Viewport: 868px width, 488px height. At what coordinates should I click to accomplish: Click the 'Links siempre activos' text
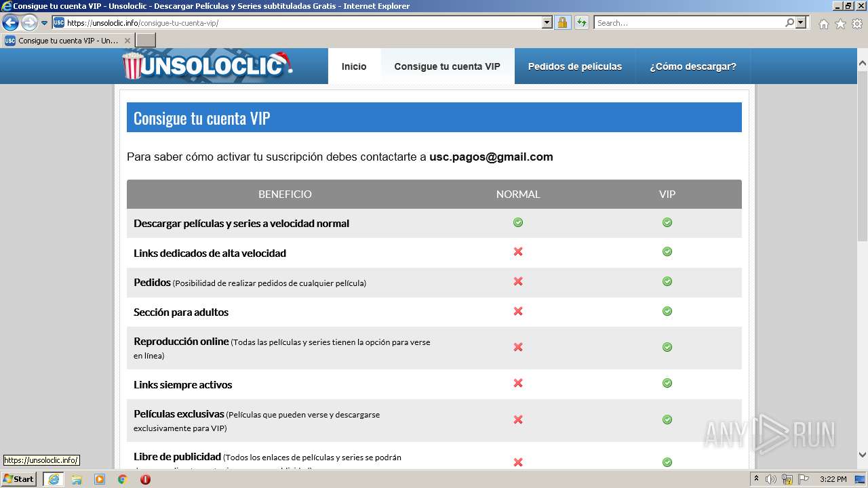point(183,385)
